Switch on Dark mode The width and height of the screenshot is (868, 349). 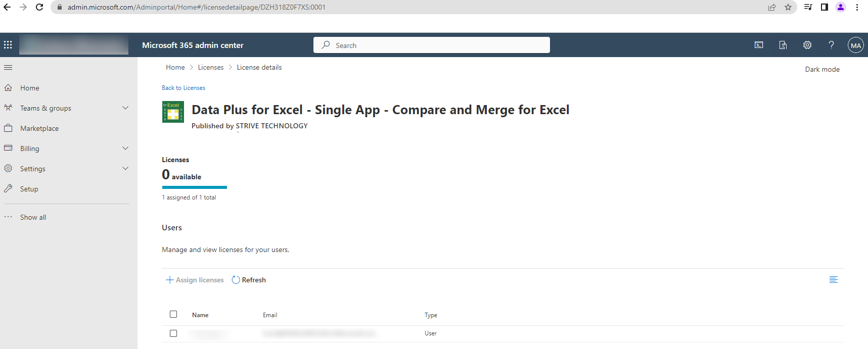click(x=822, y=69)
